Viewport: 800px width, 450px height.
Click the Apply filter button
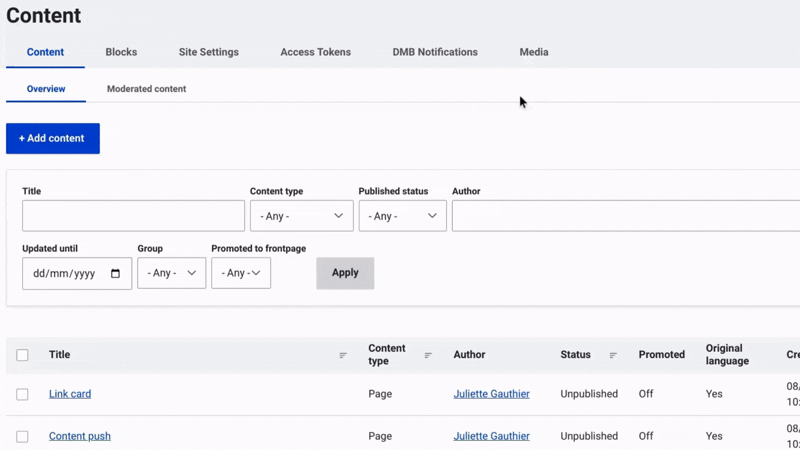pos(345,273)
